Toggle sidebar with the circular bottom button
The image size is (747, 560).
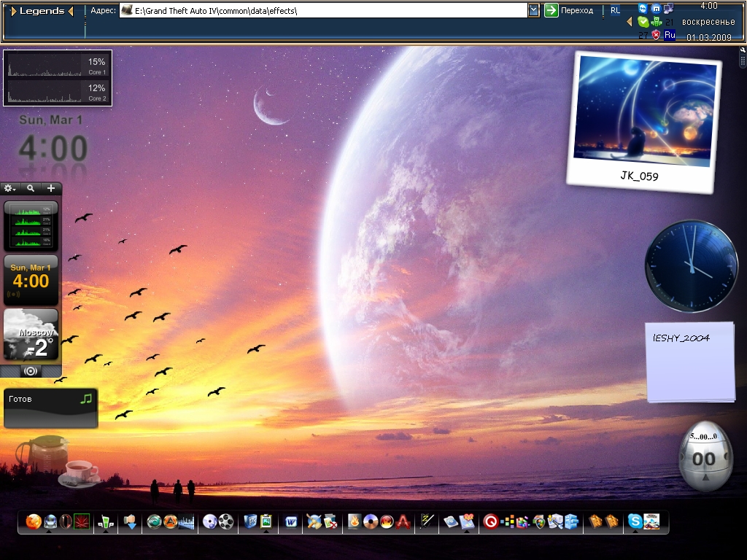point(31,371)
